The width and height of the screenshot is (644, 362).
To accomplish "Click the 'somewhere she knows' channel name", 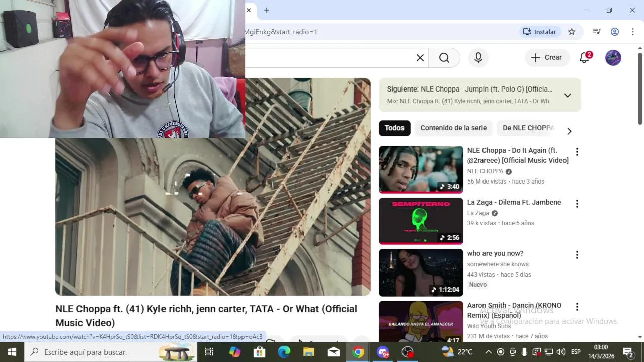I will click(498, 264).
